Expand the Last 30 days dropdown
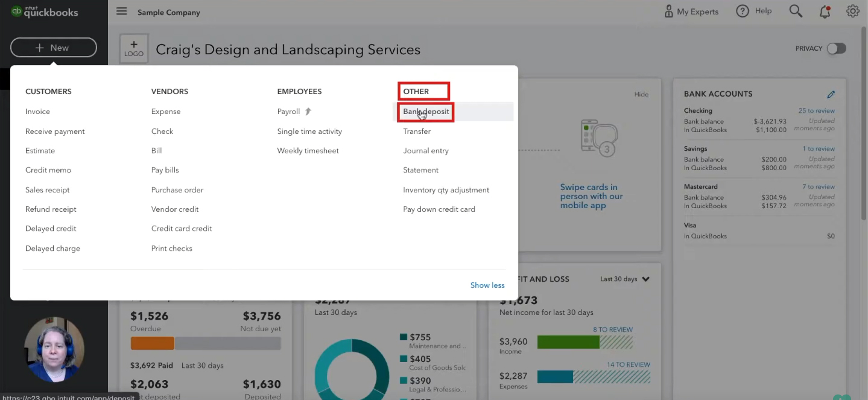This screenshot has width=868, height=400. 625,279
